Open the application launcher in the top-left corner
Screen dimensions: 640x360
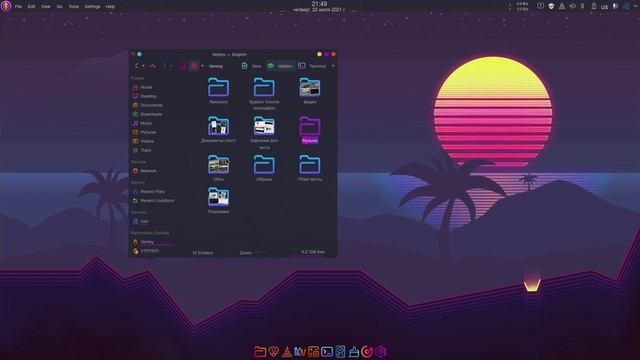click(6, 6)
